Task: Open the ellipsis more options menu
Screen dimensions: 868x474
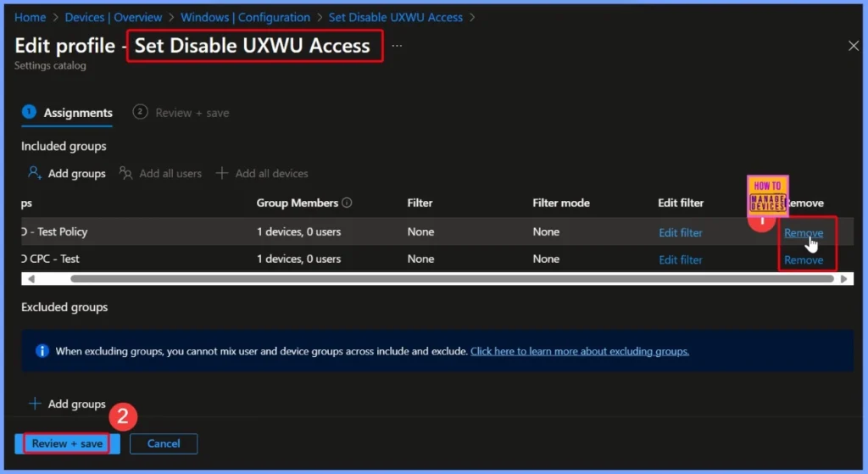Action: (397, 46)
